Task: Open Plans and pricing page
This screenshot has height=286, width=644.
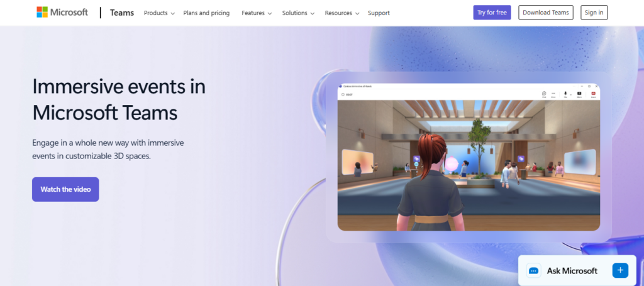Action: [x=206, y=13]
